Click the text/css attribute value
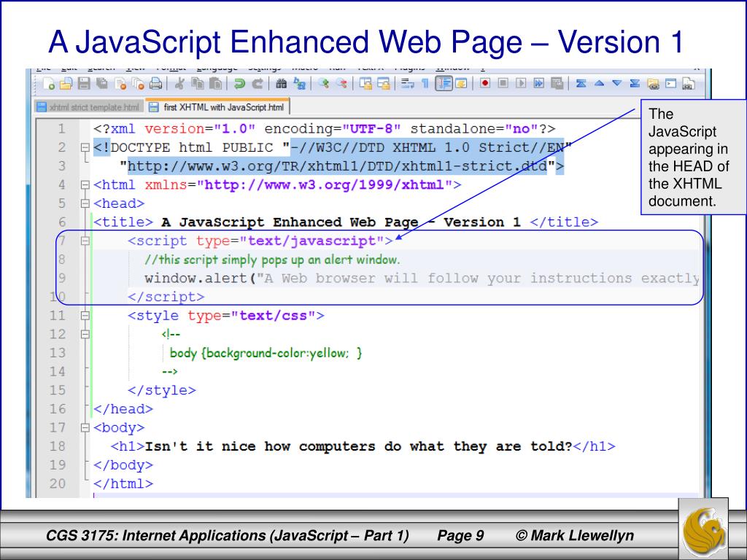The height and width of the screenshot is (560, 747). point(273,316)
